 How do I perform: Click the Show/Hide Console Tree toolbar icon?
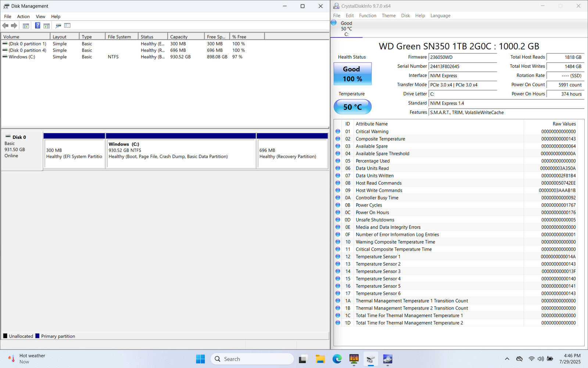(x=26, y=26)
